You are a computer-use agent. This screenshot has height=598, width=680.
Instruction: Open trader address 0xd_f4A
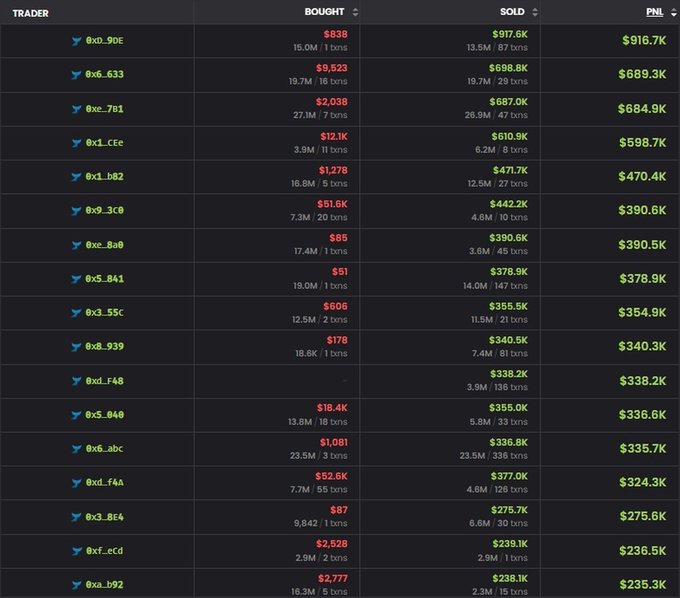[x=105, y=483]
